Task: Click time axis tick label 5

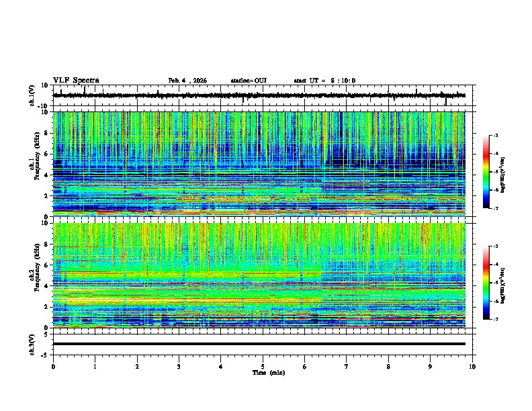Action: pyautogui.click(x=263, y=367)
